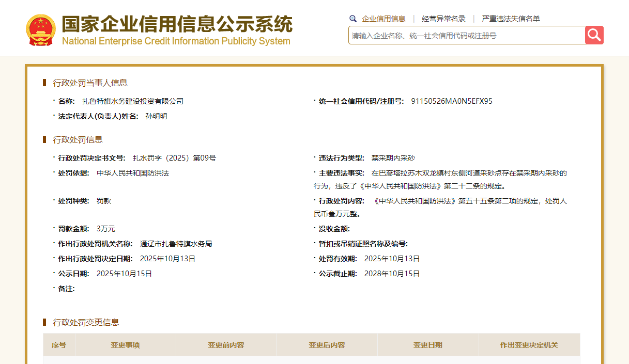Click fine amount value 3万元
This screenshot has height=364, width=629.
coord(106,229)
